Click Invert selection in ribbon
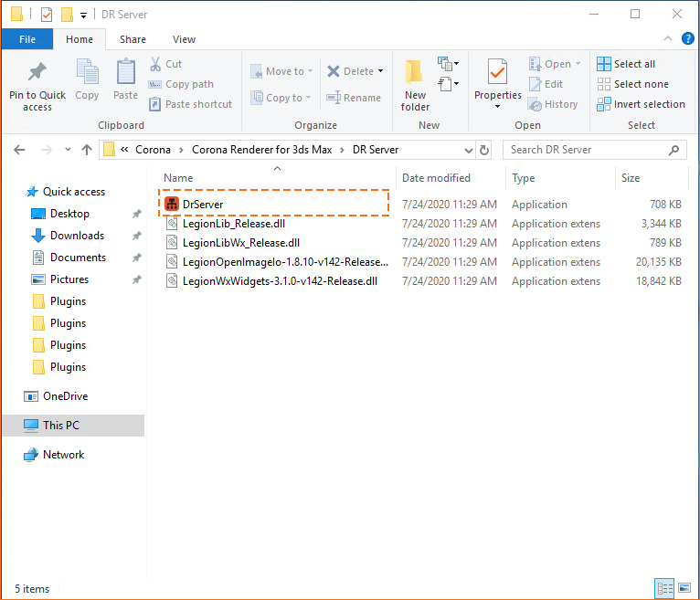Image resolution: width=700 pixels, height=600 pixels. click(641, 104)
